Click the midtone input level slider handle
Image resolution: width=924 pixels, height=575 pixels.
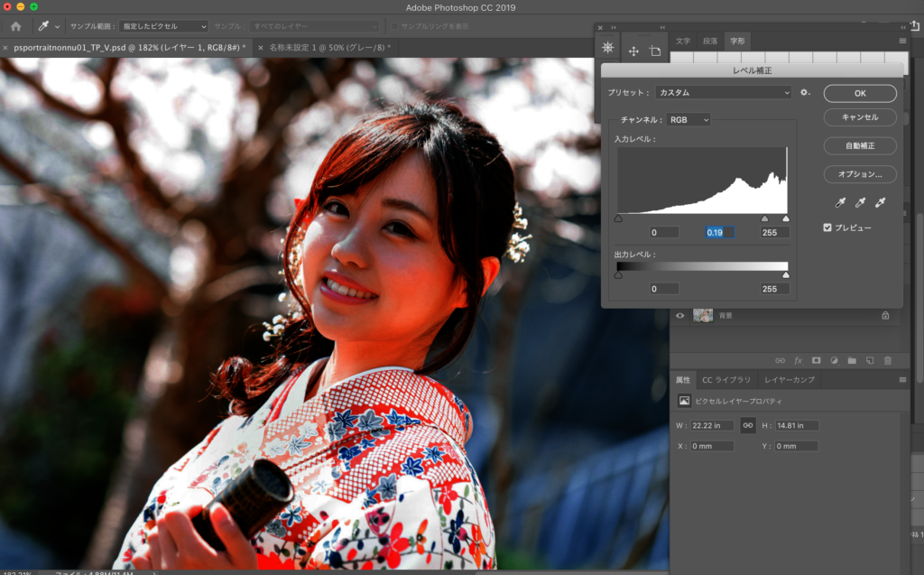coord(765,218)
